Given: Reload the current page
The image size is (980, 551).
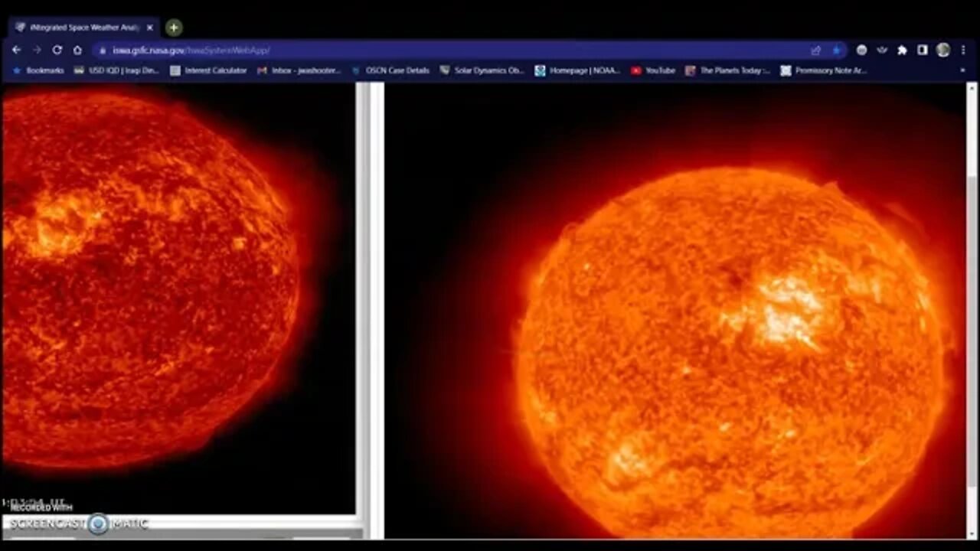Looking at the screenshot, I should click(x=57, y=50).
